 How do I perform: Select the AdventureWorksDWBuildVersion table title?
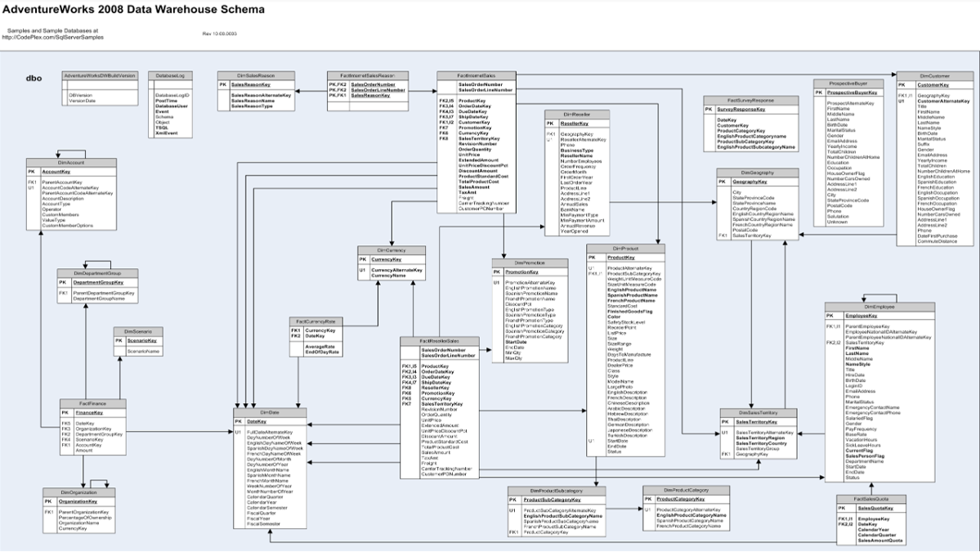(100, 75)
